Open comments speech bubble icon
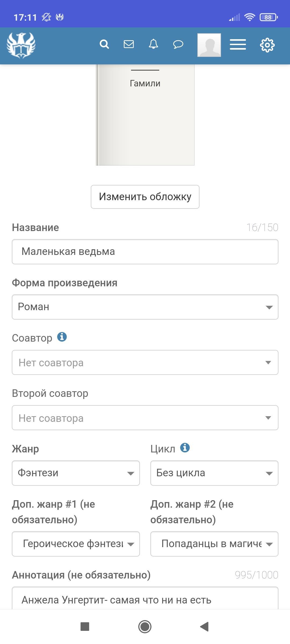Image resolution: width=290 pixels, height=644 pixels. click(x=178, y=44)
